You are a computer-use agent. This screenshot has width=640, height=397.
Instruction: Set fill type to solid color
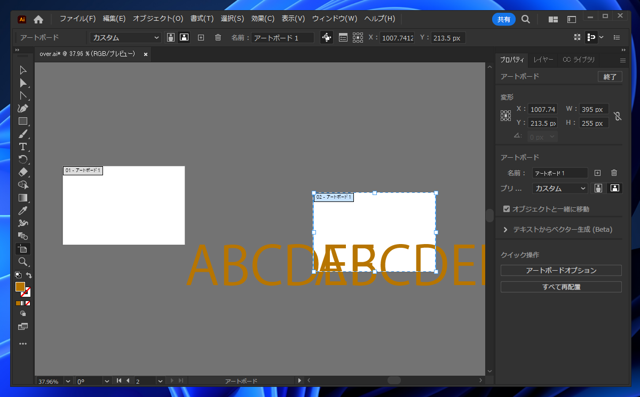click(x=18, y=303)
